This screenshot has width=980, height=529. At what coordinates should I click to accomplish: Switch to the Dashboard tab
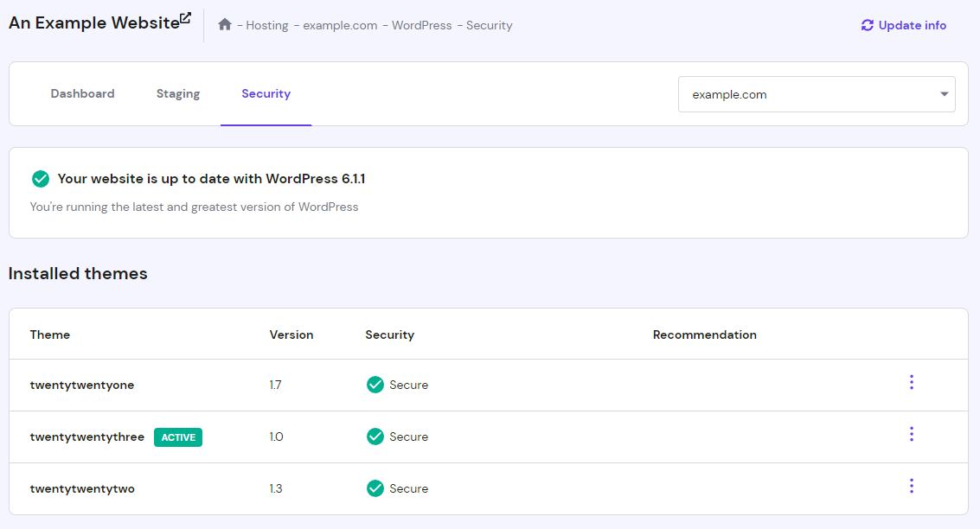point(82,92)
